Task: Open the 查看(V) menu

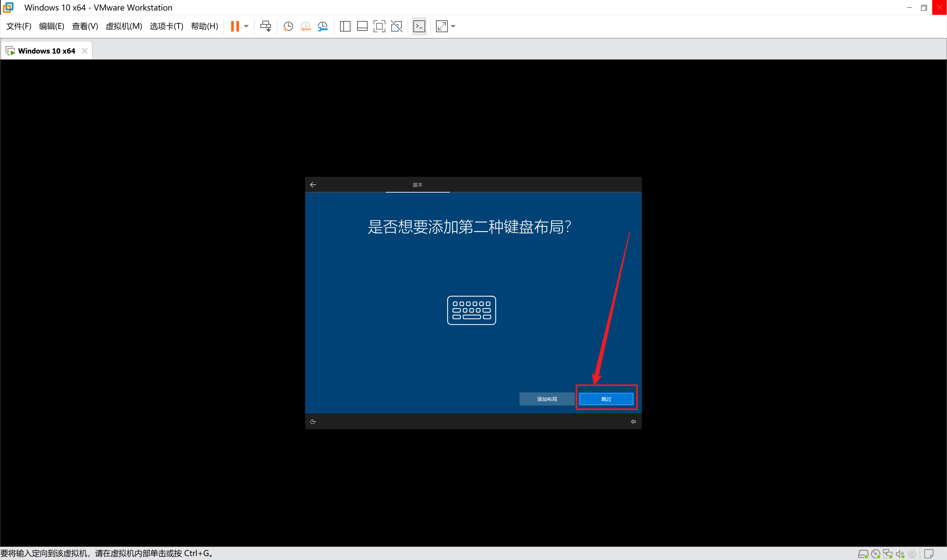Action: (85, 26)
